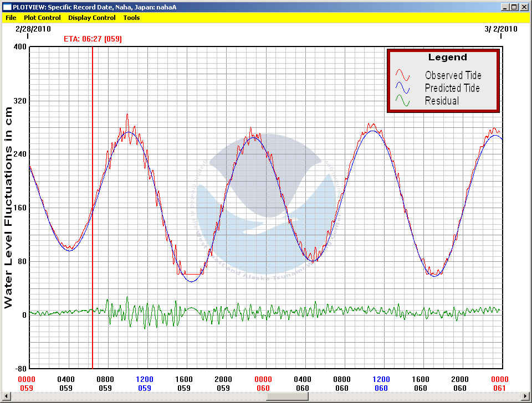Click the '2000 060' time label

[x=460, y=383]
